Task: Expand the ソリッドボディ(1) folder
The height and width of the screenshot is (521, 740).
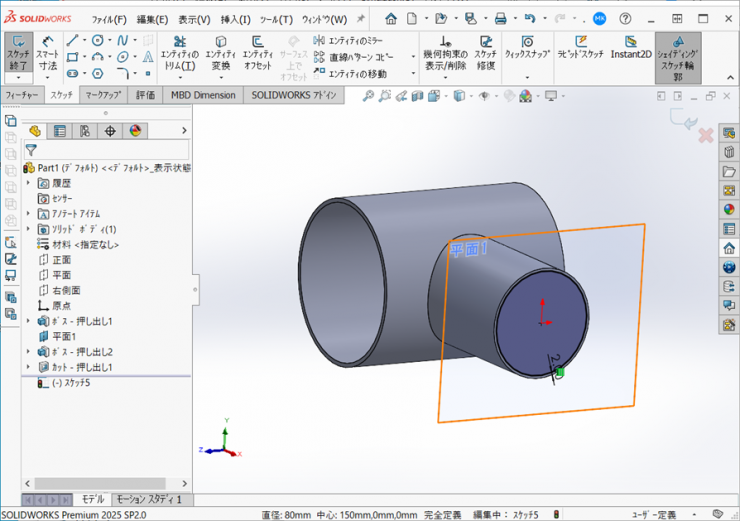Action: click(x=28, y=229)
